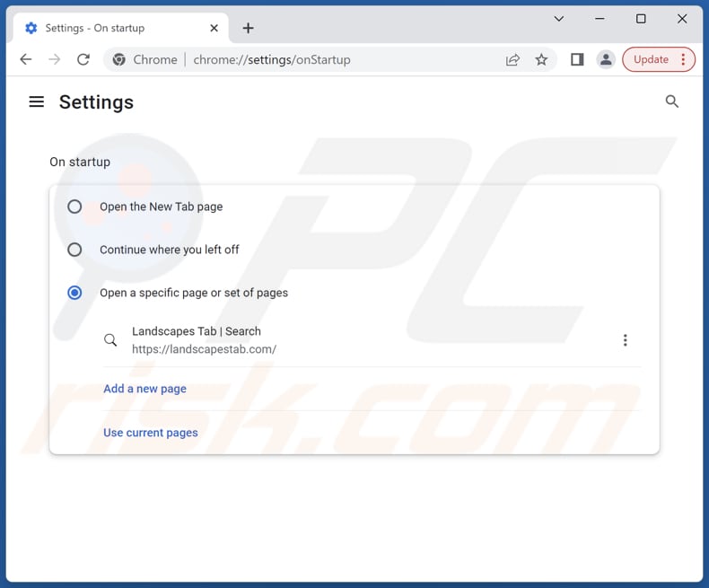The image size is (709, 588).
Task: Open more actions for Landscapes Tab entry
Action: click(x=625, y=340)
